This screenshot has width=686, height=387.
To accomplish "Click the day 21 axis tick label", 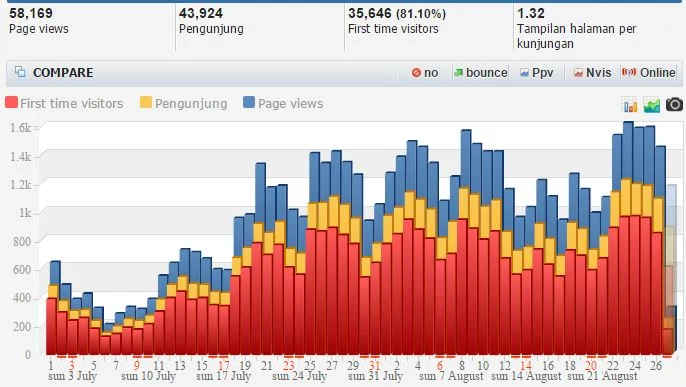I will (x=266, y=366).
